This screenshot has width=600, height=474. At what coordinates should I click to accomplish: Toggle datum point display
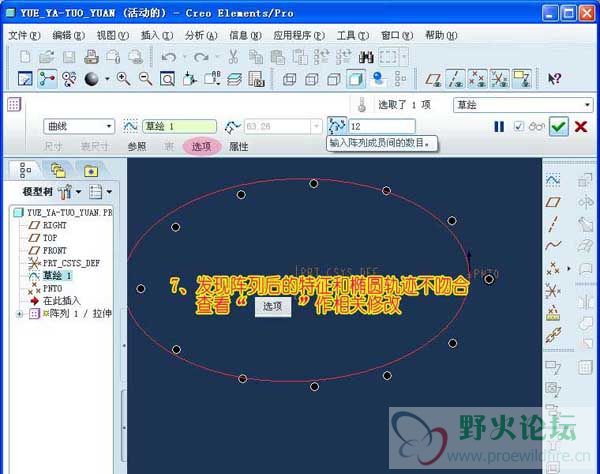pos(478,79)
